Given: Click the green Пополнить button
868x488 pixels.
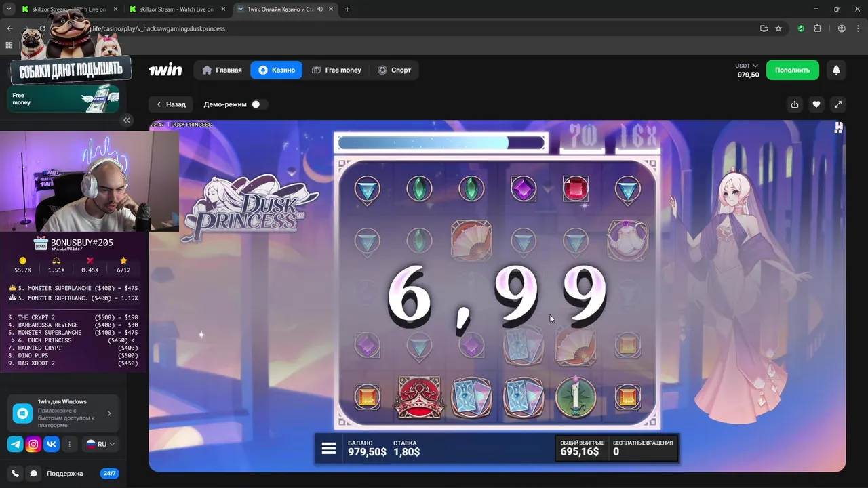Looking at the screenshot, I should pyautogui.click(x=793, y=70).
